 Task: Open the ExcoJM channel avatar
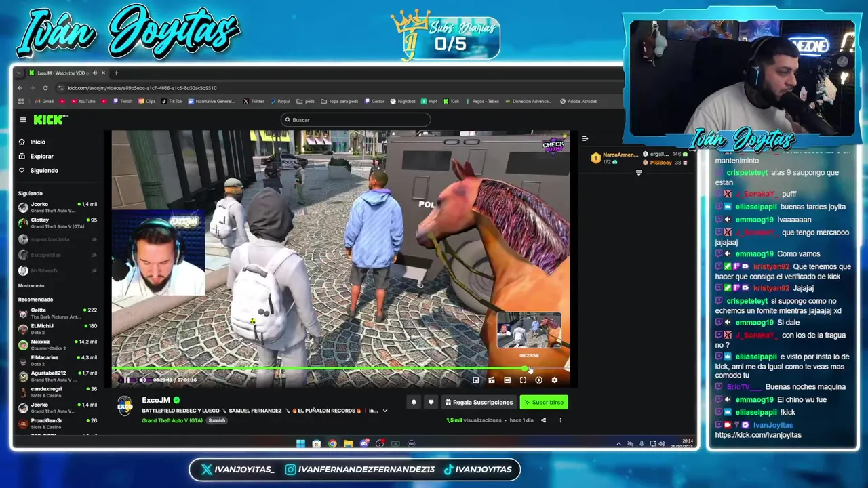[x=125, y=406]
